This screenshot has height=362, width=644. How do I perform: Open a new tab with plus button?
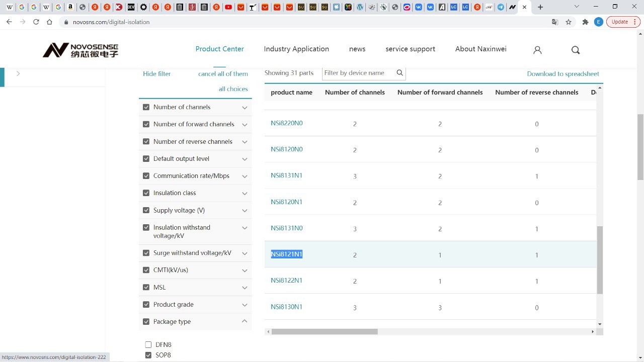[x=540, y=7]
